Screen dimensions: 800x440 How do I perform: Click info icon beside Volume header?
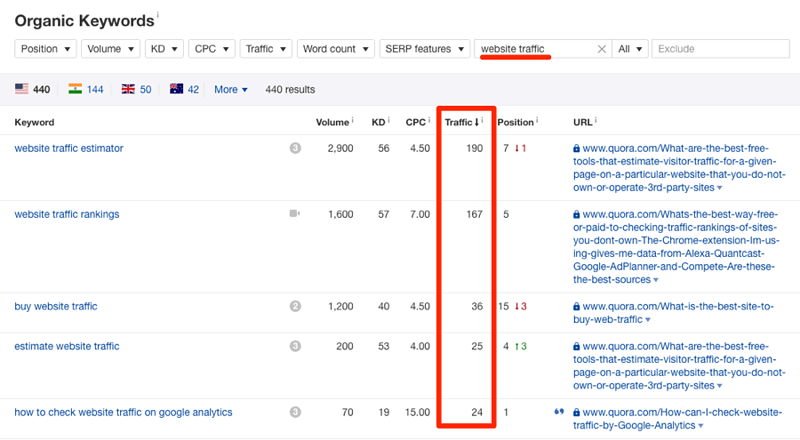[x=353, y=120]
